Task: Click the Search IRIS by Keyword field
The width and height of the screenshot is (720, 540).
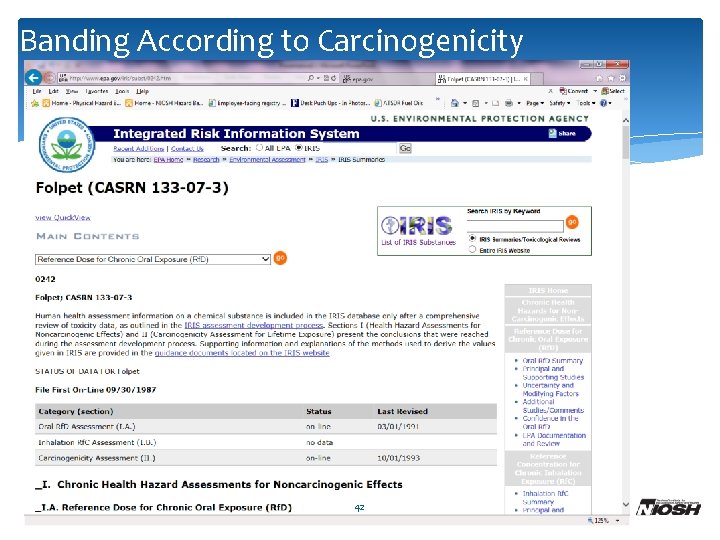Action: click(x=515, y=225)
